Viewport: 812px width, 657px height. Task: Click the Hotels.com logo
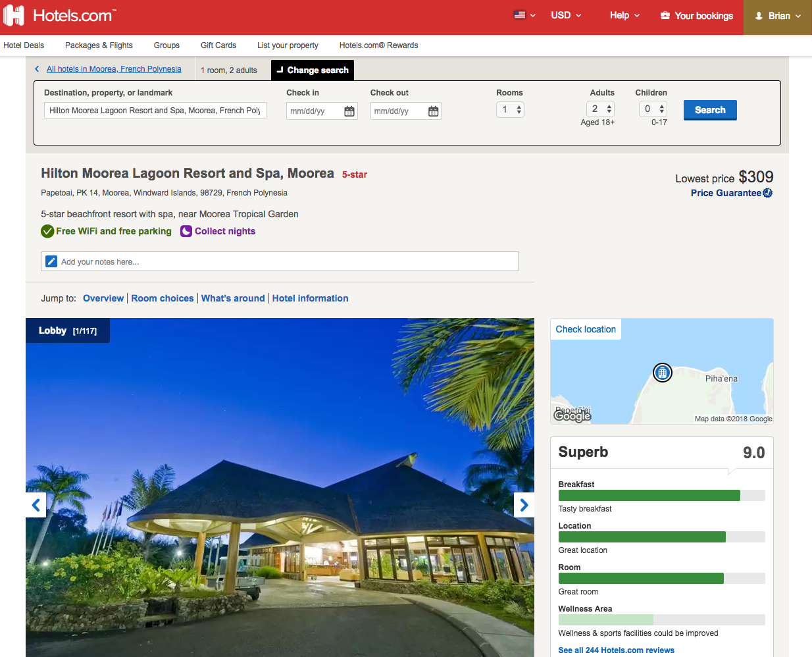pyautogui.click(x=60, y=15)
